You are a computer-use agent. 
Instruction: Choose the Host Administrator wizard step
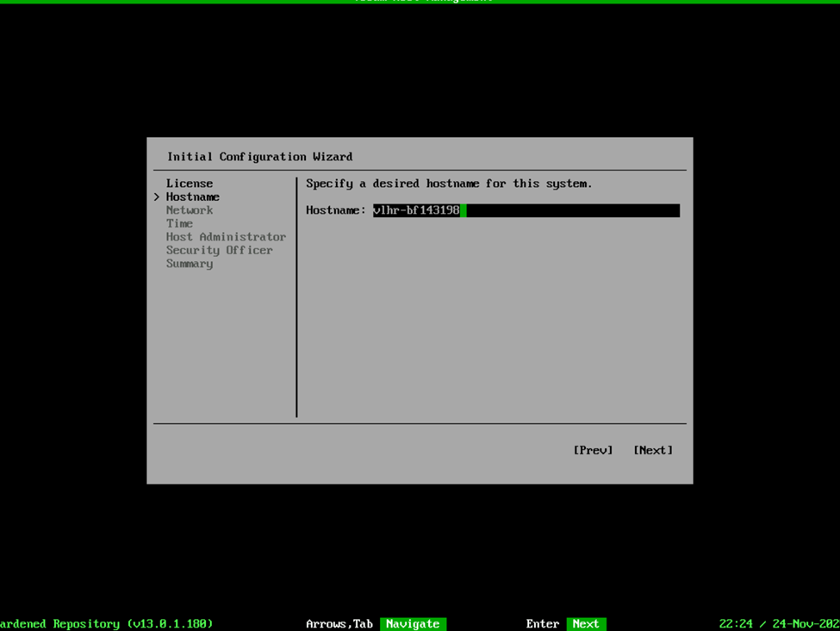pyautogui.click(x=226, y=237)
